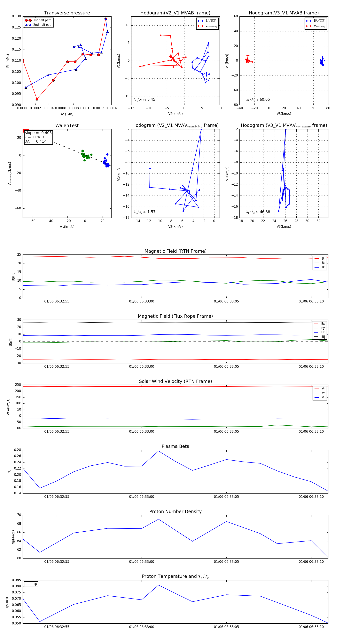Screen dimensions: 351x644
Task: Select the WalenTest slope statistics box
Action: point(38,137)
